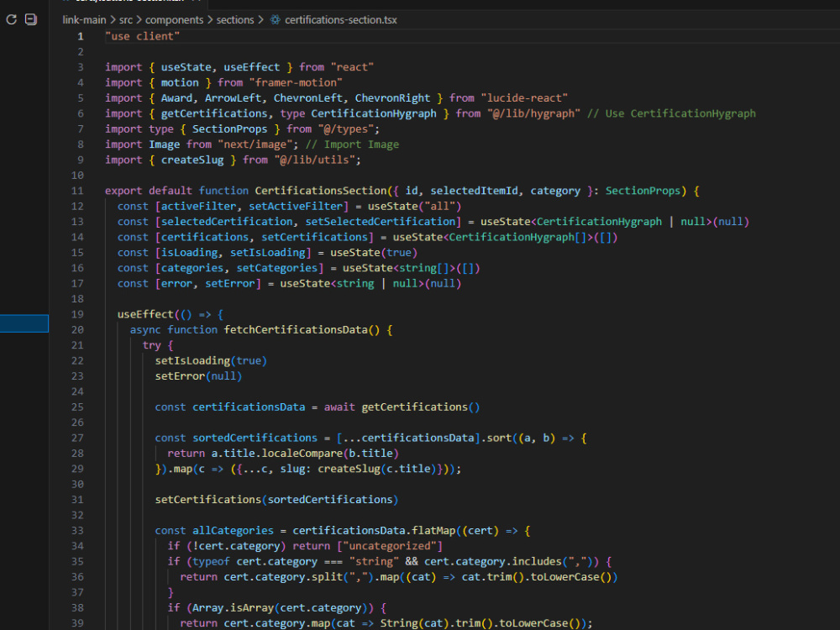This screenshot has width=840, height=630.
Task: Place cursor in the "use client" string
Action: 143,36
